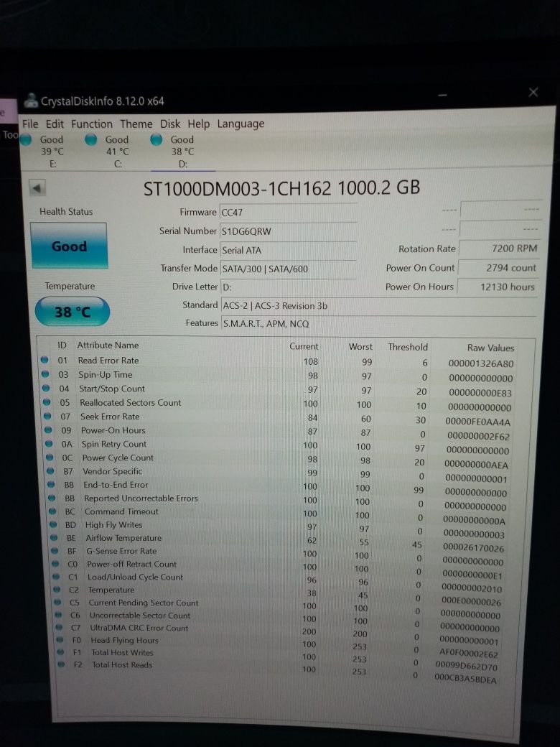
Task: Click the 38 °C temperature button
Action: pyautogui.click(x=73, y=312)
